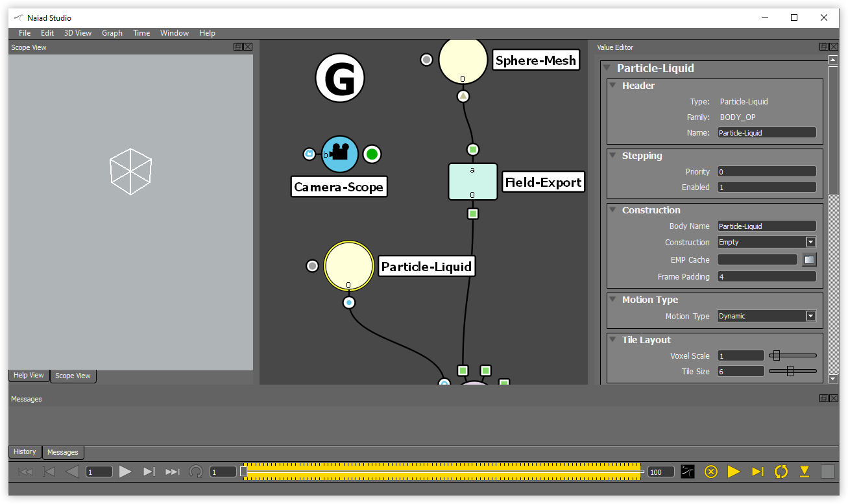The width and height of the screenshot is (848, 504).
Task: Open the Construction dropdown
Action: coord(766,242)
